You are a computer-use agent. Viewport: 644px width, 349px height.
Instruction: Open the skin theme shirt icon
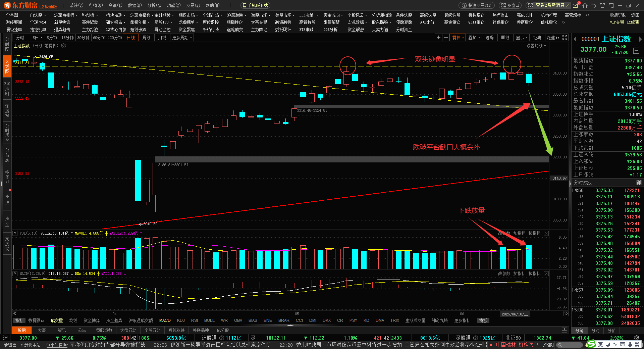click(602, 5)
